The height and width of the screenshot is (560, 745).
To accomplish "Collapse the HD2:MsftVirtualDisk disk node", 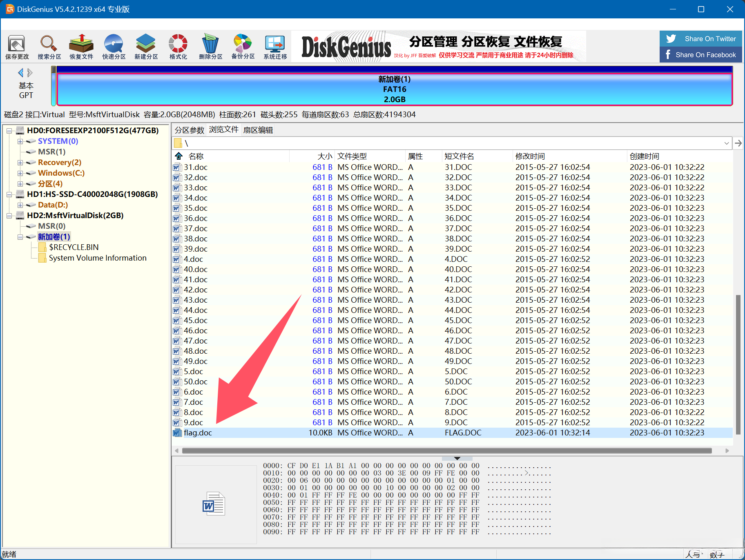I will (9, 216).
